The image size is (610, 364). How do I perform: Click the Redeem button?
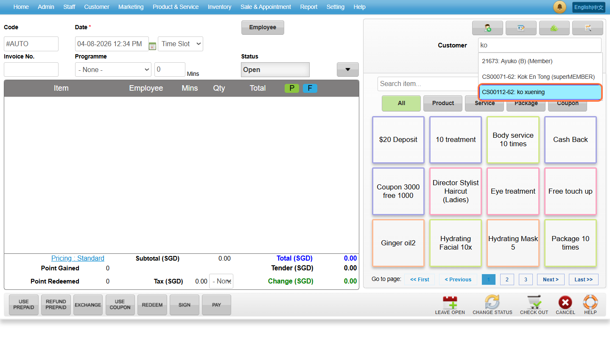(152, 305)
